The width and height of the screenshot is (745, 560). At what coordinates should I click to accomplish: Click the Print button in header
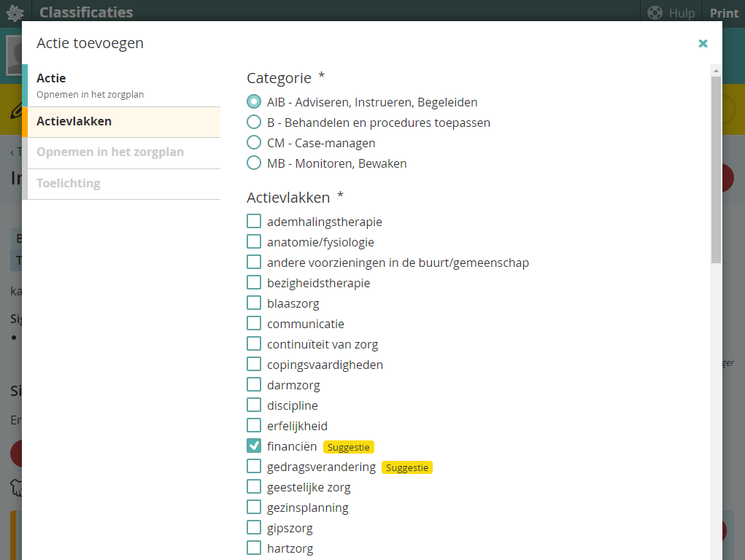(x=724, y=13)
